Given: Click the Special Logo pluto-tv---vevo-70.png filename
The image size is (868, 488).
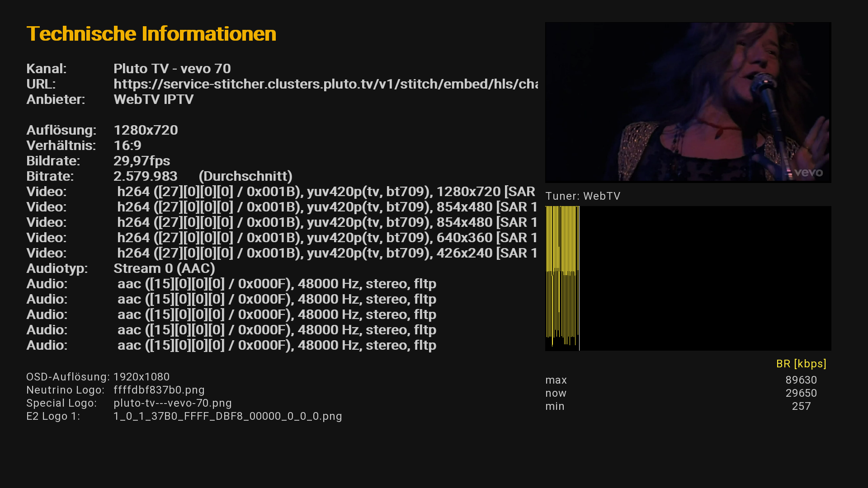Looking at the screenshot, I should [172, 403].
